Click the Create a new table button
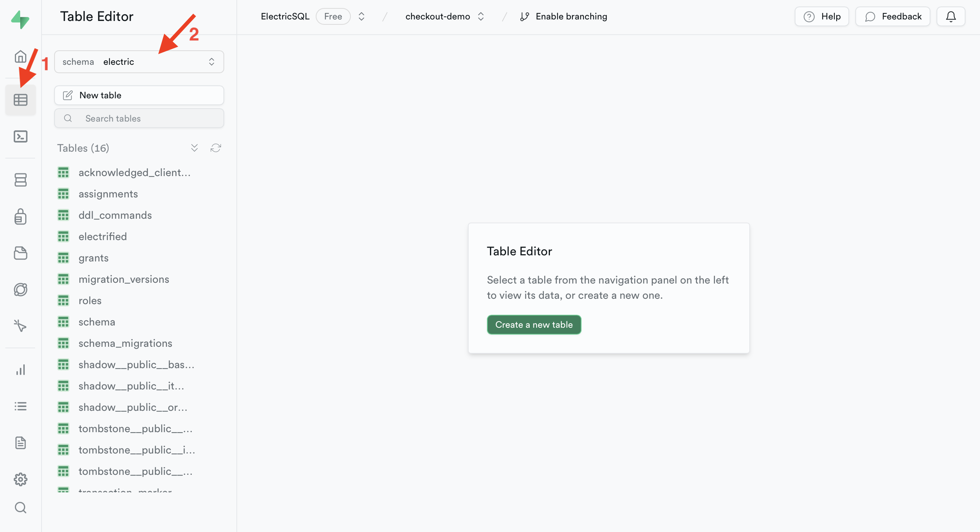Viewport: 980px width, 532px height. (x=534, y=324)
